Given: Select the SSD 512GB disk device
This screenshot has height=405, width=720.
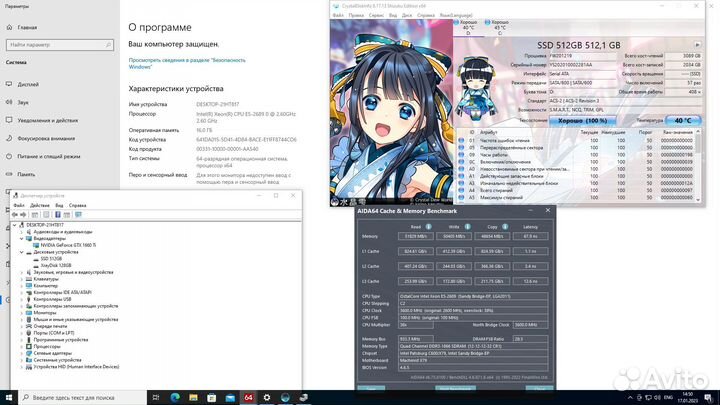Looking at the screenshot, I should click(51, 259).
